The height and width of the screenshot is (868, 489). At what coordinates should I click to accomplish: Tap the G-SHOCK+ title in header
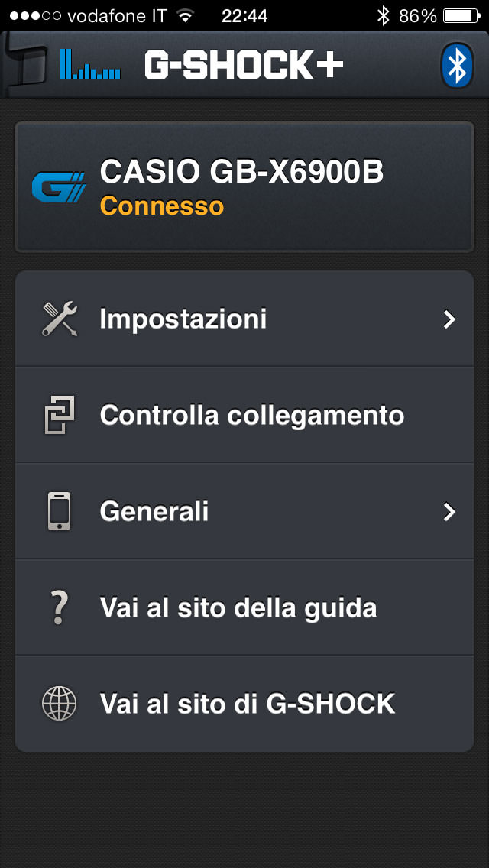tap(244, 66)
